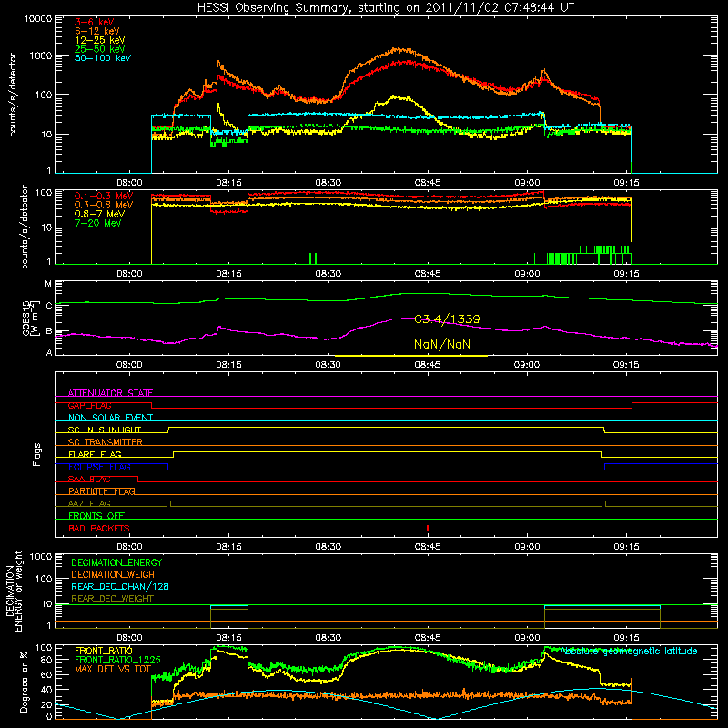Click the A class label on GOES axis
The width and height of the screenshot is (728, 728).
[49, 352]
